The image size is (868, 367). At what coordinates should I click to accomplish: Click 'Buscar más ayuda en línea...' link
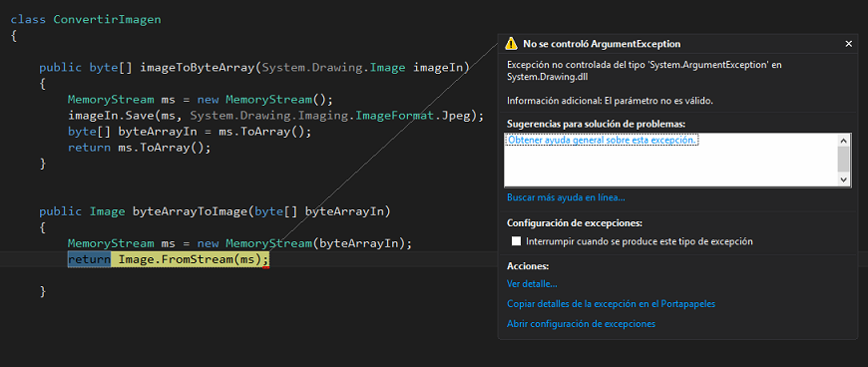(566, 197)
